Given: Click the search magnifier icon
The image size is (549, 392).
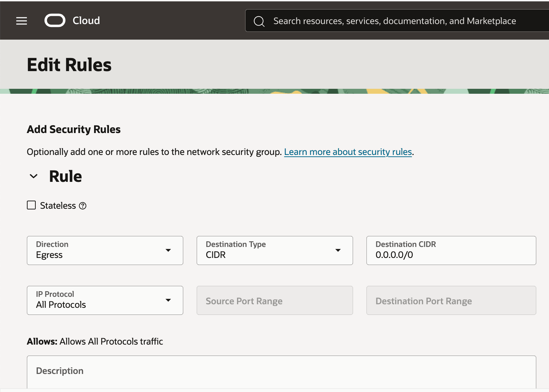Looking at the screenshot, I should pyautogui.click(x=259, y=21).
